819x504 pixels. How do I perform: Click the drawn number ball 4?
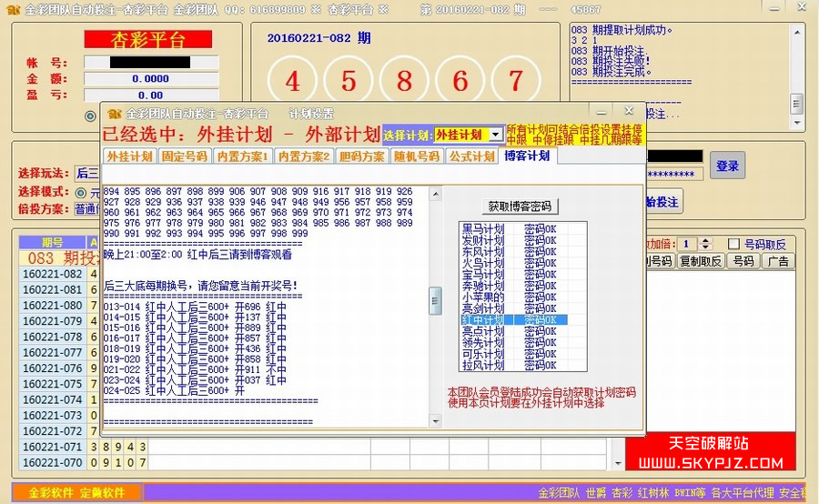point(292,81)
